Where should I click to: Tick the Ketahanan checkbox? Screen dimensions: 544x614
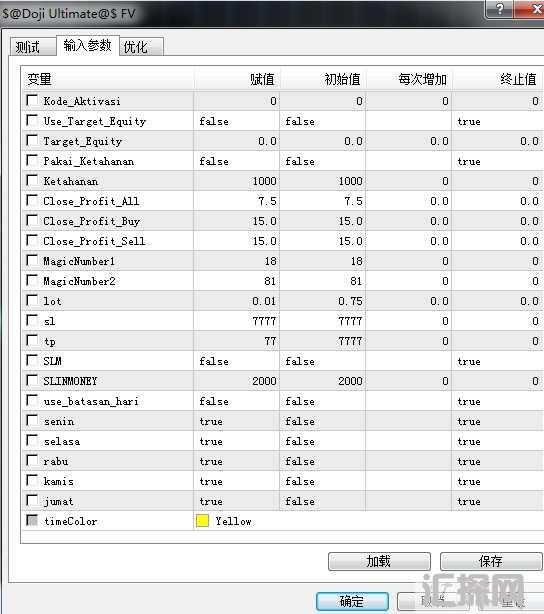pyautogui.click(x=32, y=180)
